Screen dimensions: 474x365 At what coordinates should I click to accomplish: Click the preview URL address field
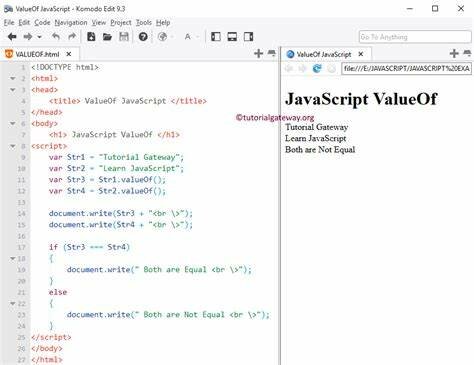point(406,69)
